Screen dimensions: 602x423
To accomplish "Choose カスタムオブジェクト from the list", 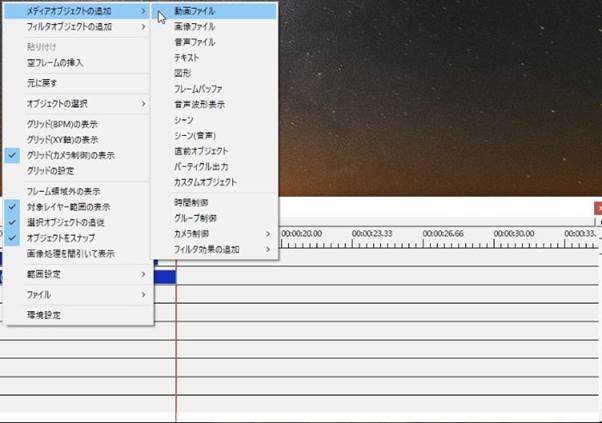I will (205, 182).
